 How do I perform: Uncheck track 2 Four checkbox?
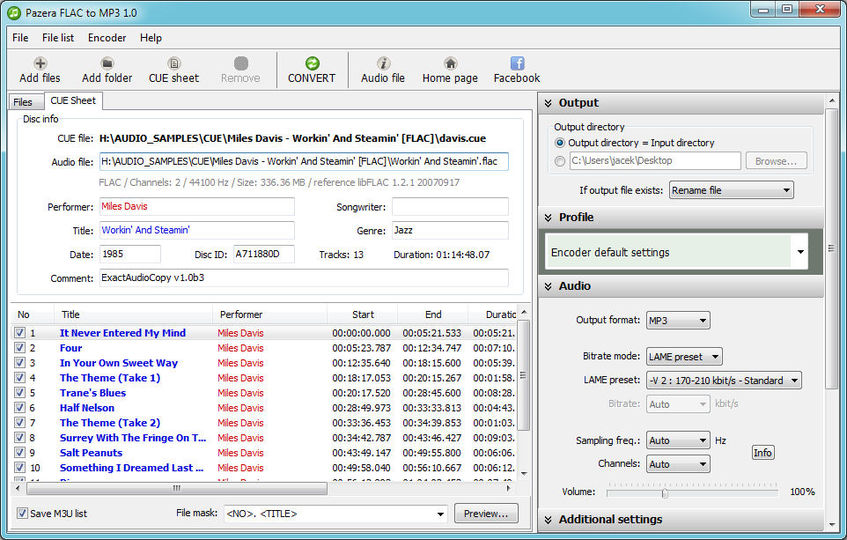(x=20, y=348)
